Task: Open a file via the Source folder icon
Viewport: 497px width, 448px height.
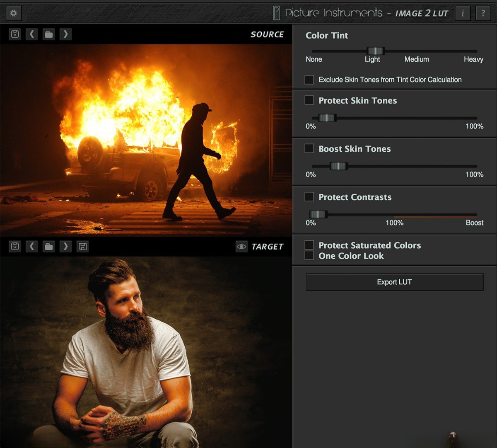Action: [x=48, y=34]
